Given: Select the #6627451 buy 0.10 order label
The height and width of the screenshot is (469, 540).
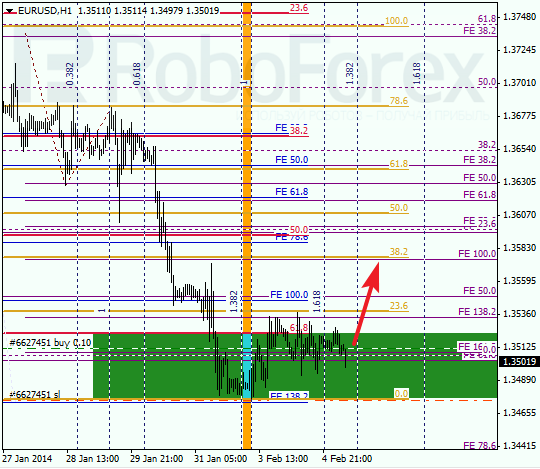Looking at the screenshot, I should (x=51, y=343).
